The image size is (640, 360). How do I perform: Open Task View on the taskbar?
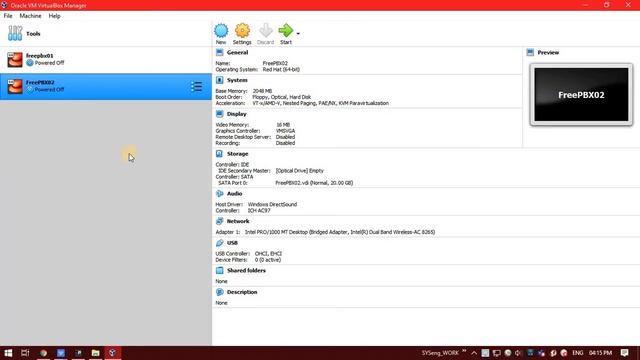[25, 353]
